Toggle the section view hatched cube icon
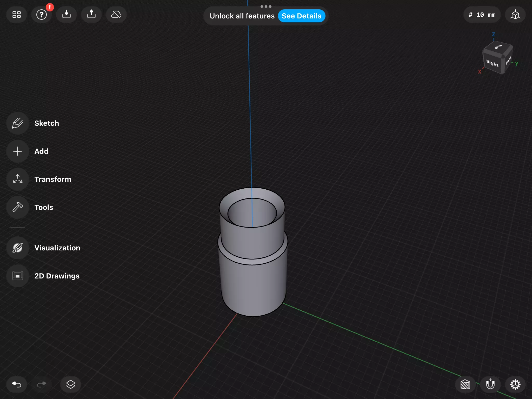This screenshot has width=532, height=399. click(465, 384)
